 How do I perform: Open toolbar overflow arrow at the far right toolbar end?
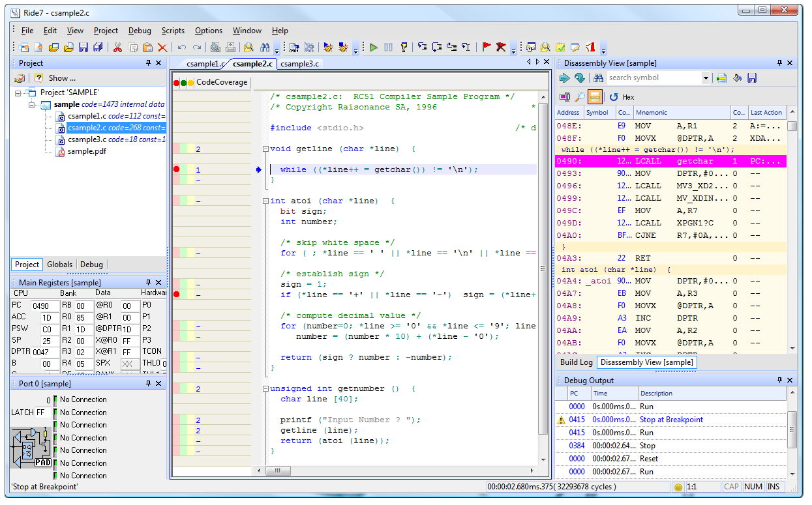pyautogui.click(x=603, y=50)
